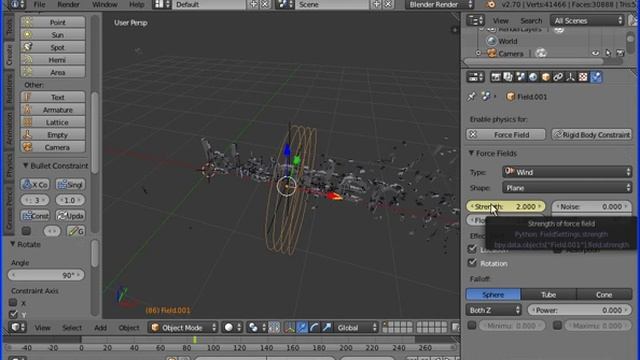The image size is (640, 360).
Task: Add a Spot lamp
Action: coord(53,47)
